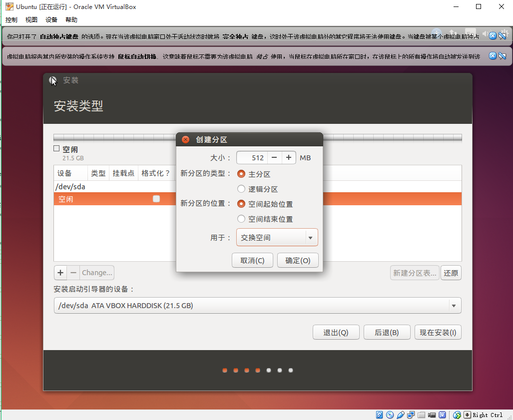513x420 pixels.
Task: Remove the partition with the minus button
Action: click(73, 273)
